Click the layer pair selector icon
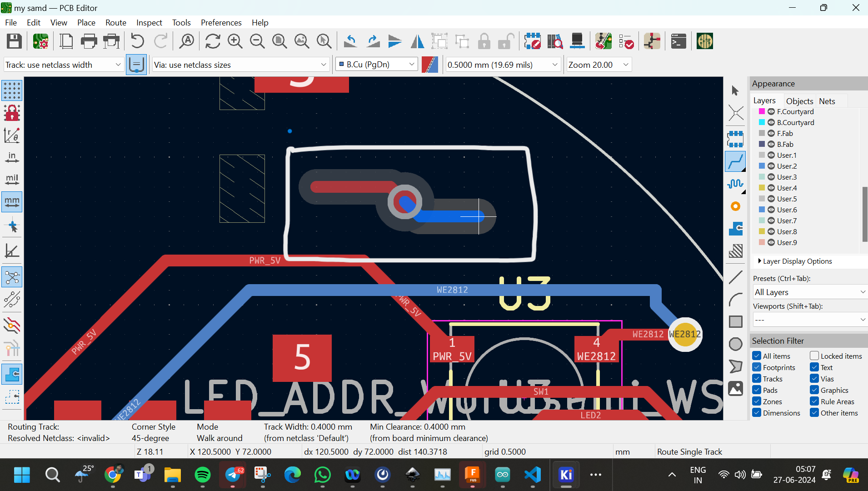 click(x=429, y=65)
